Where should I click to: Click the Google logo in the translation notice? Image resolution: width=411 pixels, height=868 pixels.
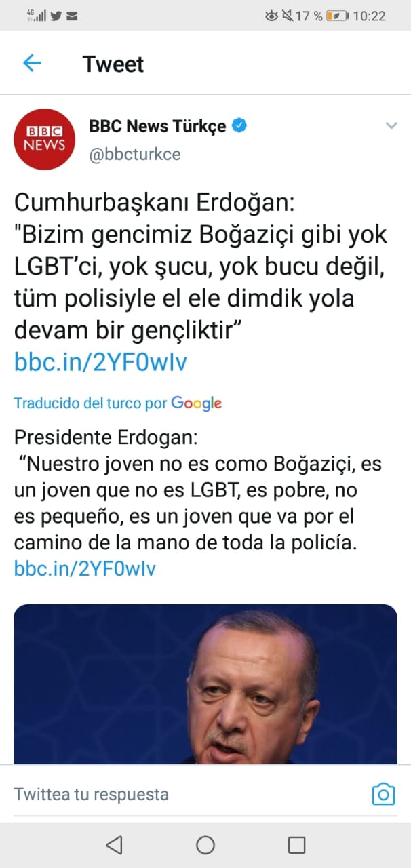pyautogui.click(x=197, y=403)
